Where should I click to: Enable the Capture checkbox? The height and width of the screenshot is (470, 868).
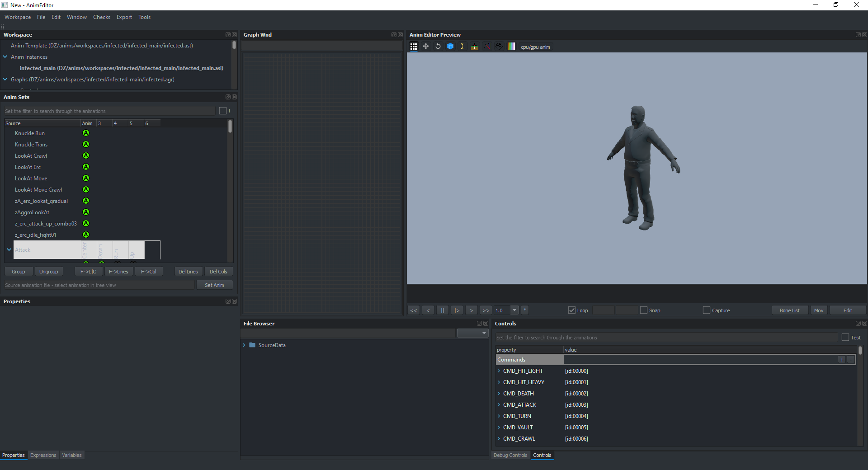click(707, 310)
